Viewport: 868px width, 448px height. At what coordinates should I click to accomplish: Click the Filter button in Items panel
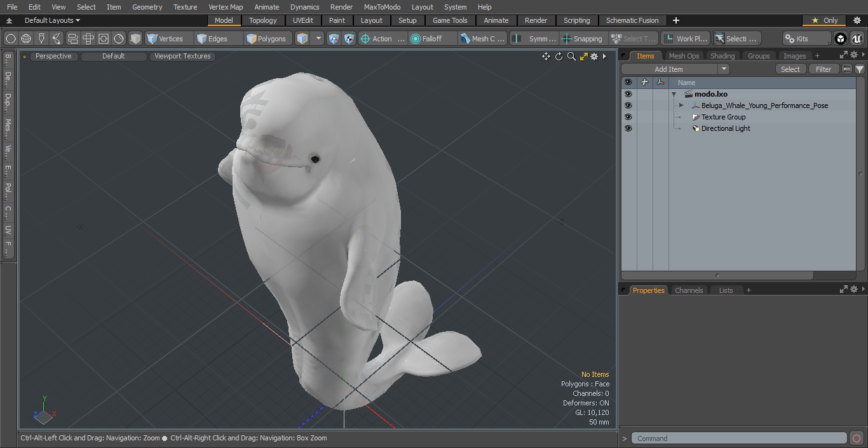(x=824, y=69)
